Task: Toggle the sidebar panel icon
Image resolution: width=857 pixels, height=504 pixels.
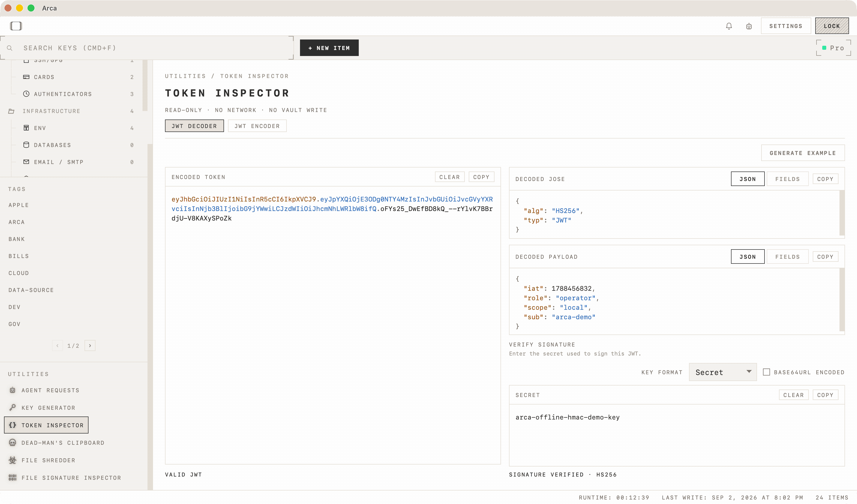Action: click(16, 26)
